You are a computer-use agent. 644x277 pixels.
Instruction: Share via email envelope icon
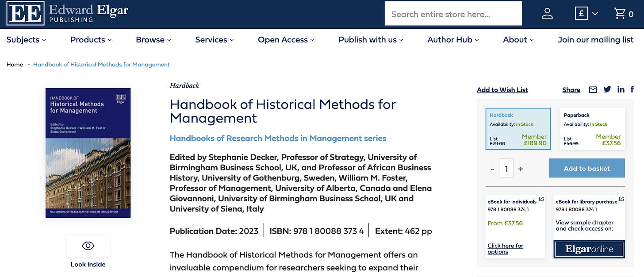(x=593, y=89)
